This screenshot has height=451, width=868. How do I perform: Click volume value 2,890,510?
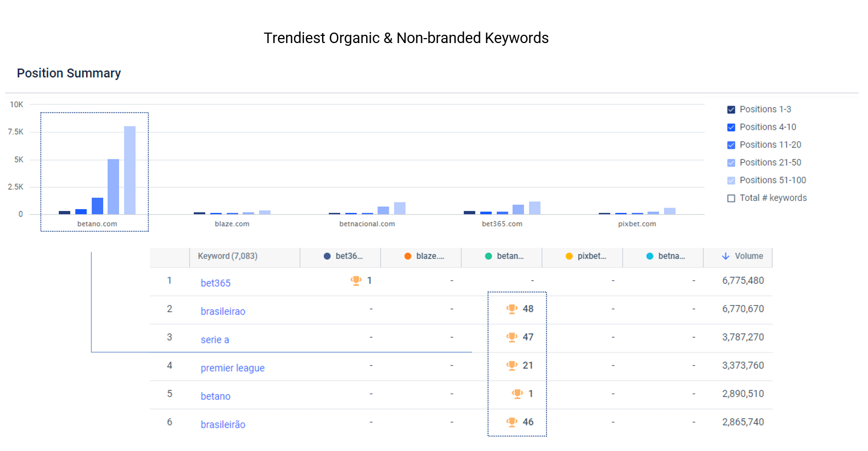[x=743, y=394]
